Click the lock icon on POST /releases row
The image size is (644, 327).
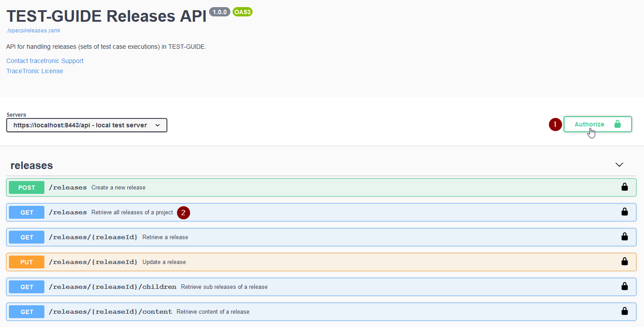624,187
